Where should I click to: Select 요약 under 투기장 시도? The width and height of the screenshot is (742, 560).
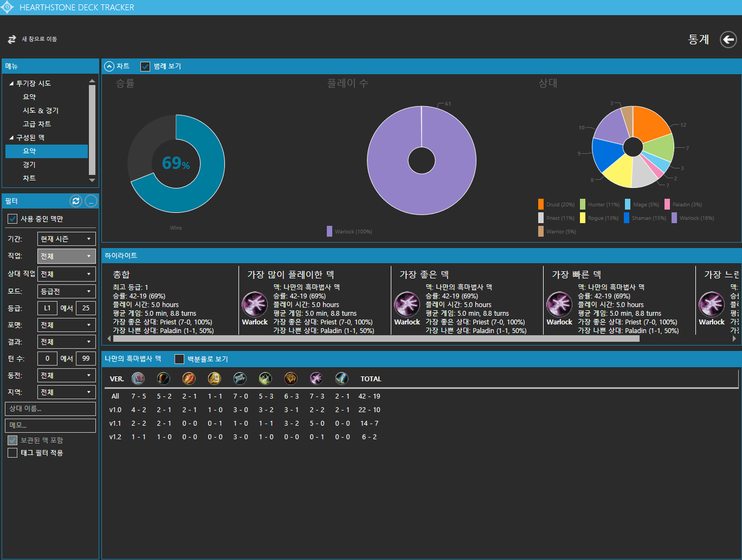29,97
